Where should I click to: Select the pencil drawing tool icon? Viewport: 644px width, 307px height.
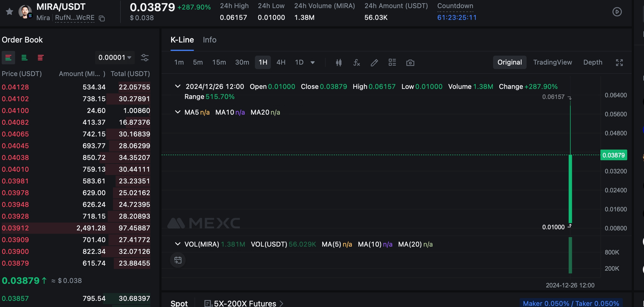tap(374, 63)
